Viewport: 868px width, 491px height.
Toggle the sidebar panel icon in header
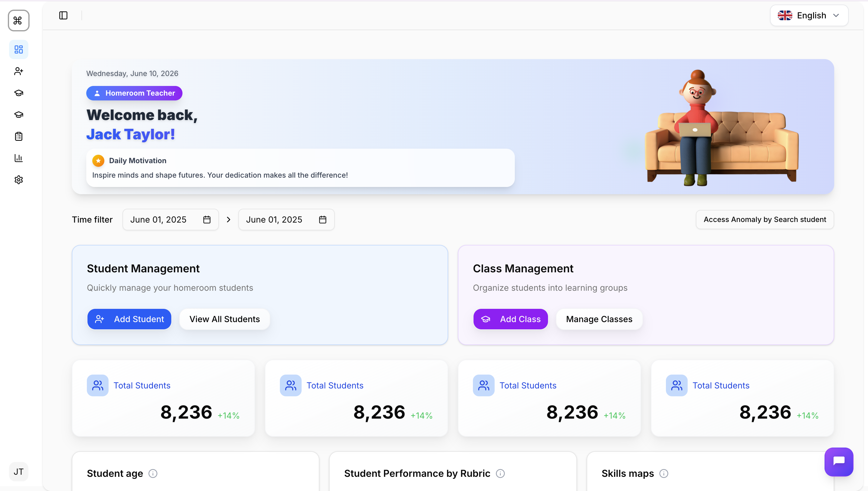63,15
